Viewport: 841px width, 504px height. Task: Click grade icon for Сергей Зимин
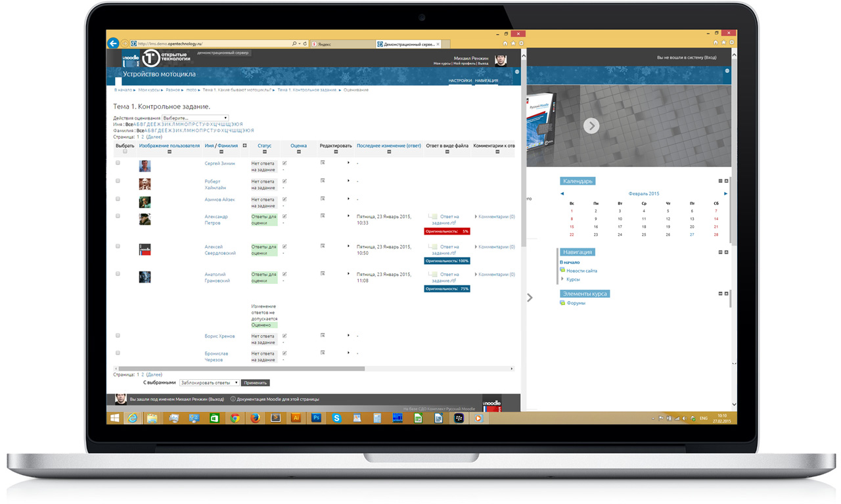(284, 163)
